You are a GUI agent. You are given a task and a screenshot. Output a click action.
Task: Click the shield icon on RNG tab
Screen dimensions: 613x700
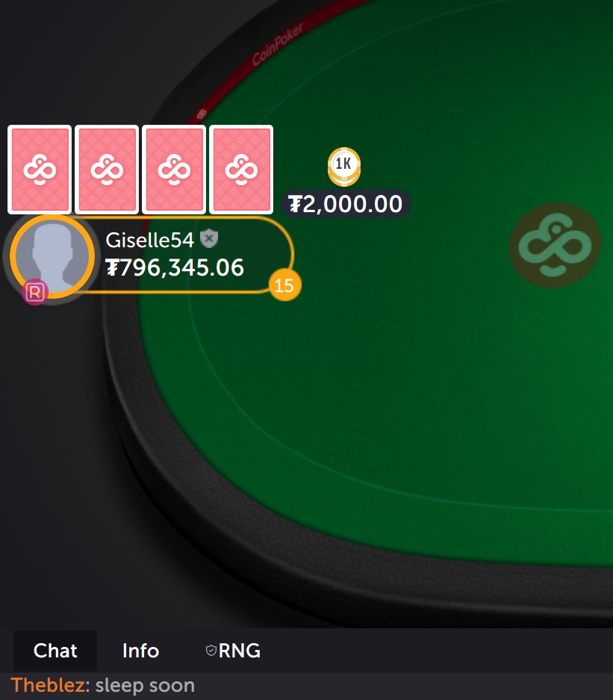coord(211,651)
